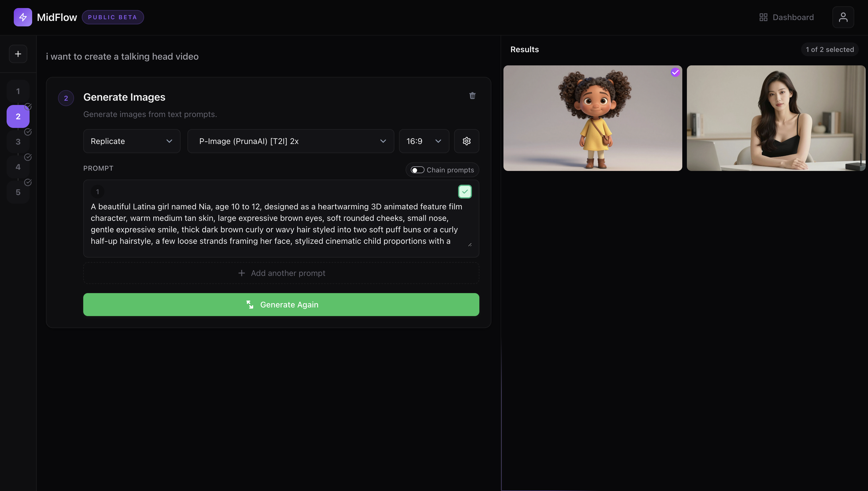868x491 pixels.
Task: Switch to step 3 in the sidebar
Action: point(18,142)
